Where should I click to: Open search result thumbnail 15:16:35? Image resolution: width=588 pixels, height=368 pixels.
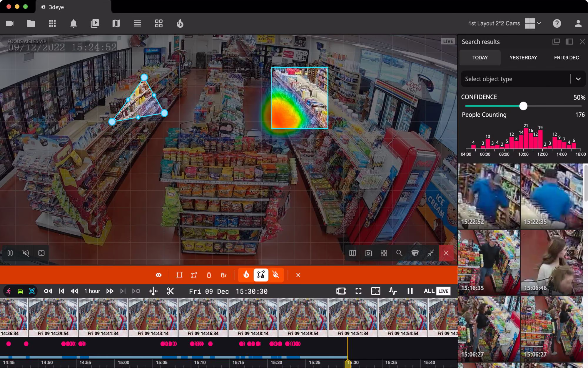tap(489, 263)
